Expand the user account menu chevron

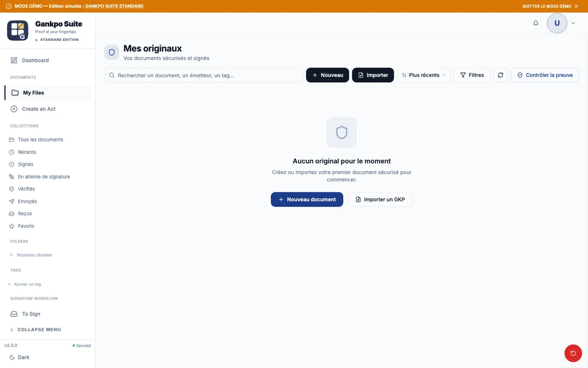[573, 23]
